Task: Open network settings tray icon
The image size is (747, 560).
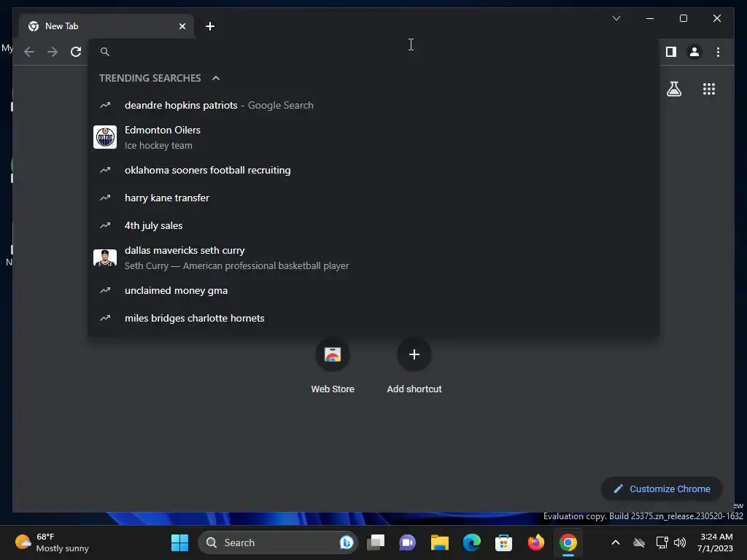Action: 662,542
